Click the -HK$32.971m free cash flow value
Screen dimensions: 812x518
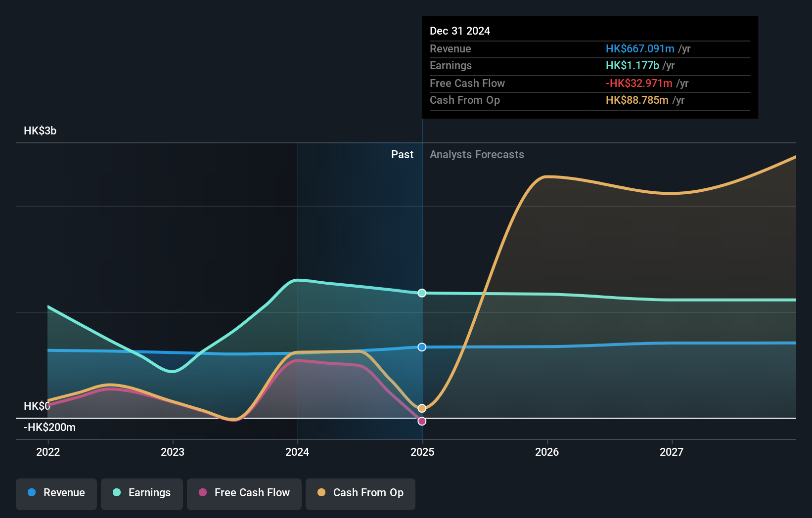pyautogui.click(x=639, y=84)
